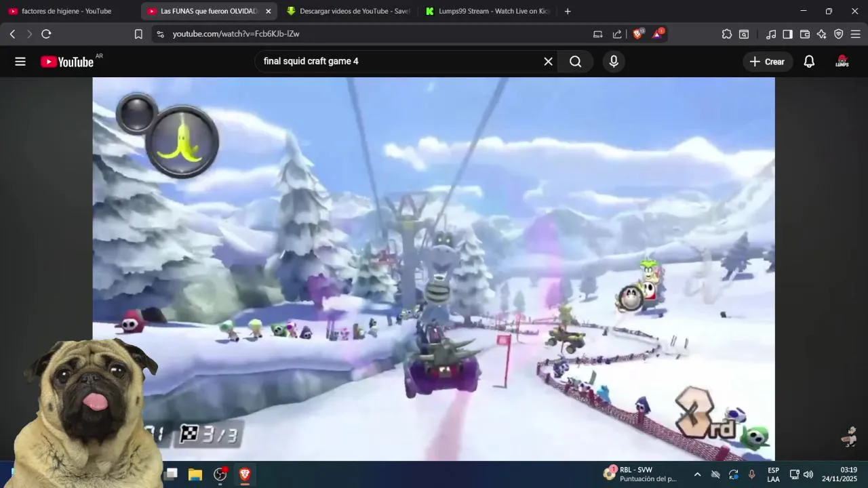Open the Brave Wallet icon
The width and height of the screenshot is (868, 488).
[x=805, y=34]
